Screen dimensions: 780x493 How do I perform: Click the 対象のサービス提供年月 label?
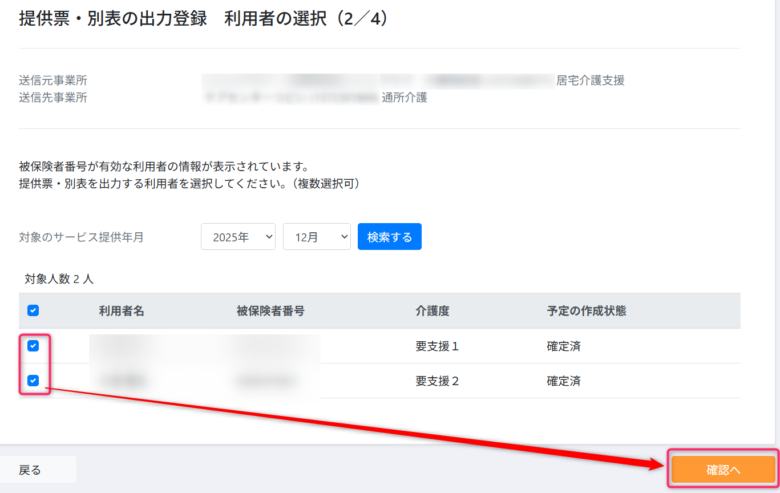click(x=81, y=237)
